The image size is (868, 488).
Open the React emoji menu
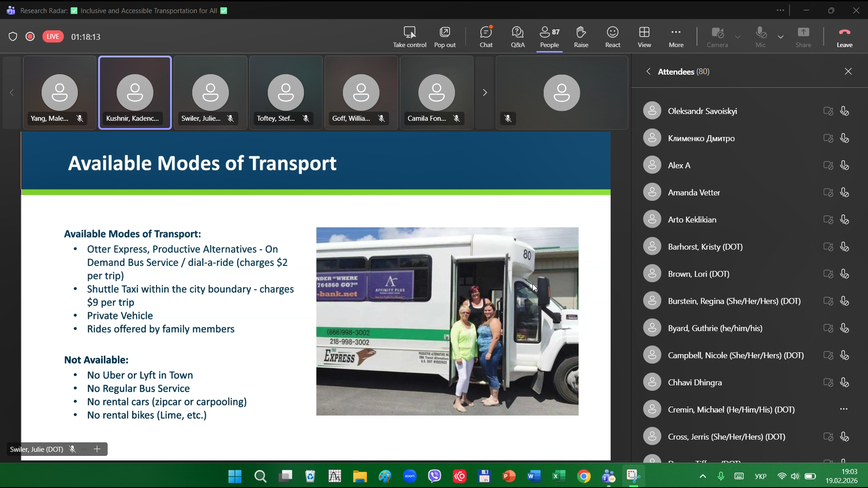coord(612,37)
